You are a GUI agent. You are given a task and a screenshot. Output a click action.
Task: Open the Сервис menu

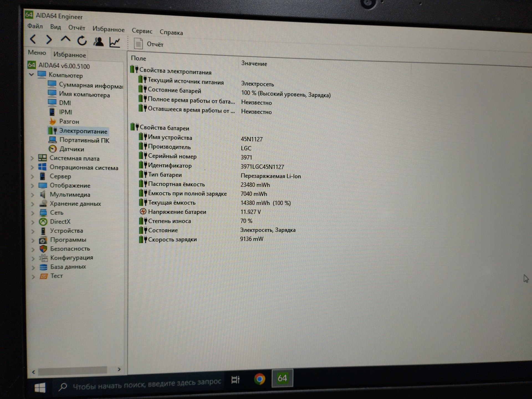tap(142, 31)
